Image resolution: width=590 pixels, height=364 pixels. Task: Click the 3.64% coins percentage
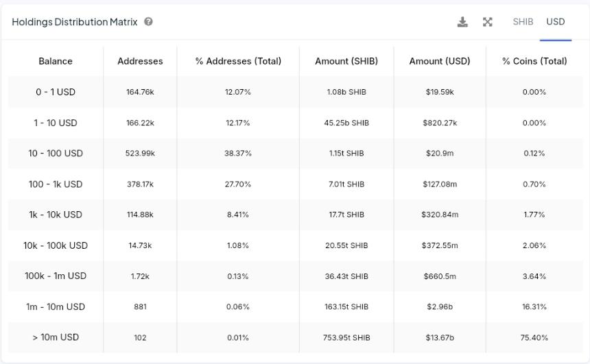534,276
